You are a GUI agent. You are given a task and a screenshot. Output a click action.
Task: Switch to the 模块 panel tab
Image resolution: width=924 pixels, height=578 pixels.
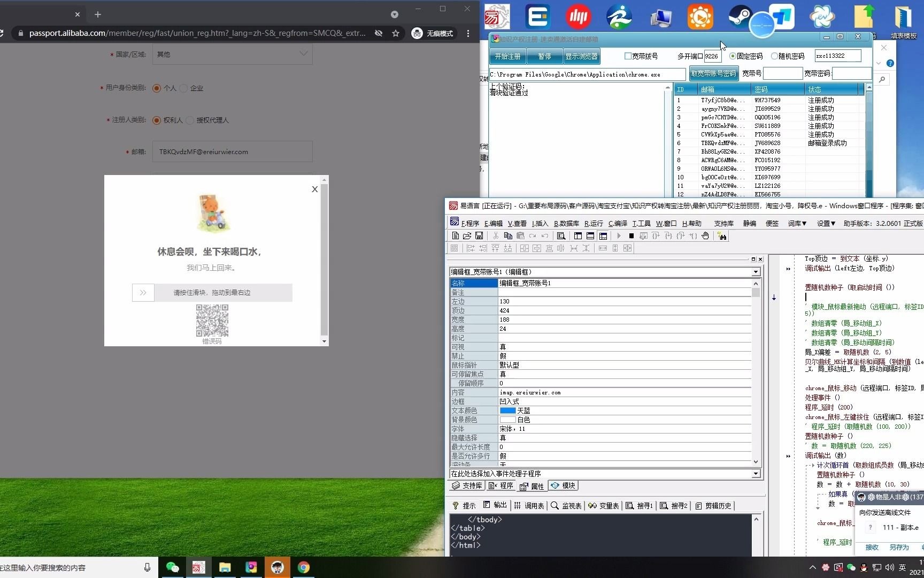click(x=563, y=485)
